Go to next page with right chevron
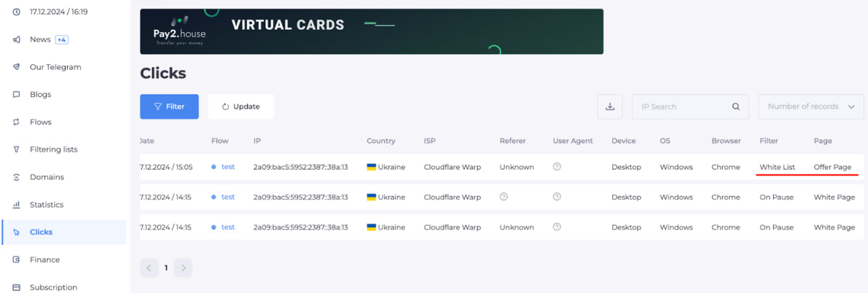This screenshot has width=868, height=293. 183,268
